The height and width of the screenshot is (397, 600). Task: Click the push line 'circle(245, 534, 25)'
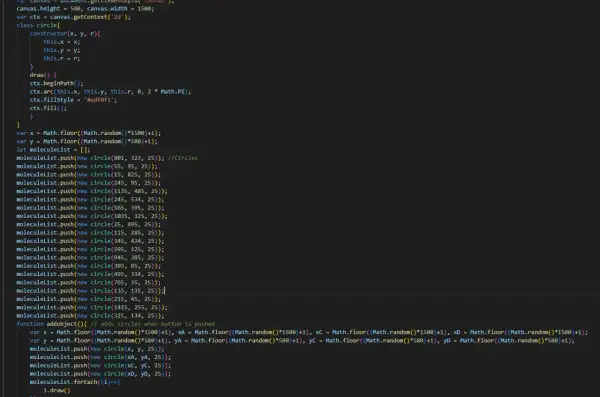[90, 199]
